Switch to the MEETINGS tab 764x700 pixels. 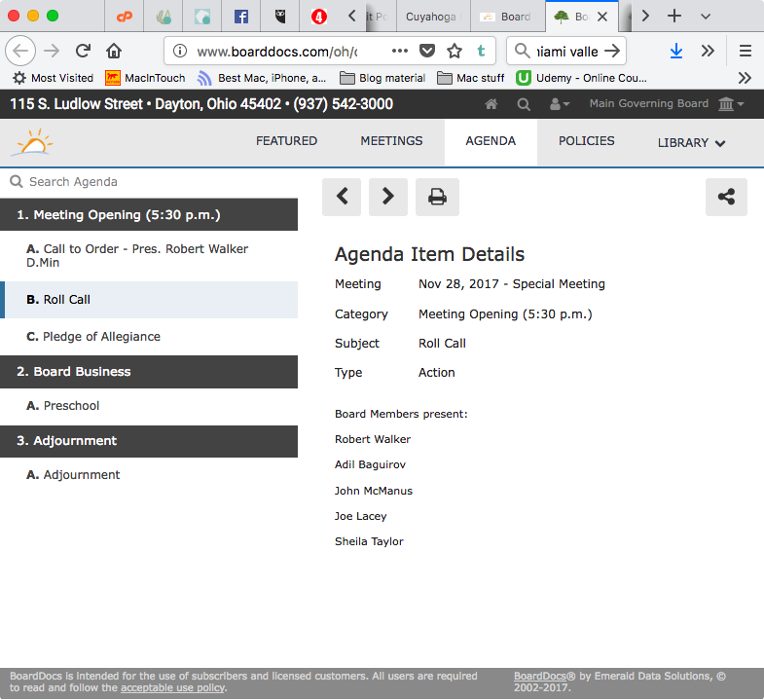[391, 141]
